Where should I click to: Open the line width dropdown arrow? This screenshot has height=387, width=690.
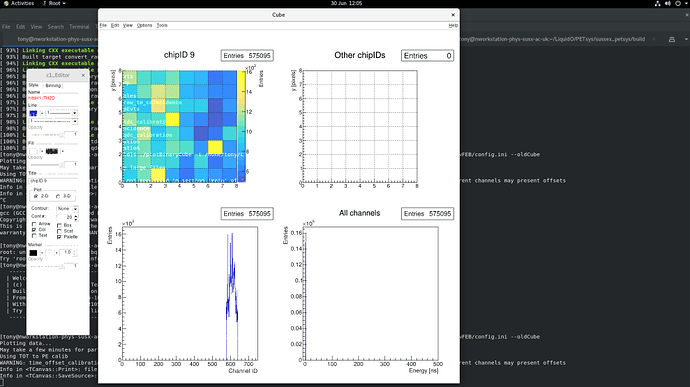[74, 113]
